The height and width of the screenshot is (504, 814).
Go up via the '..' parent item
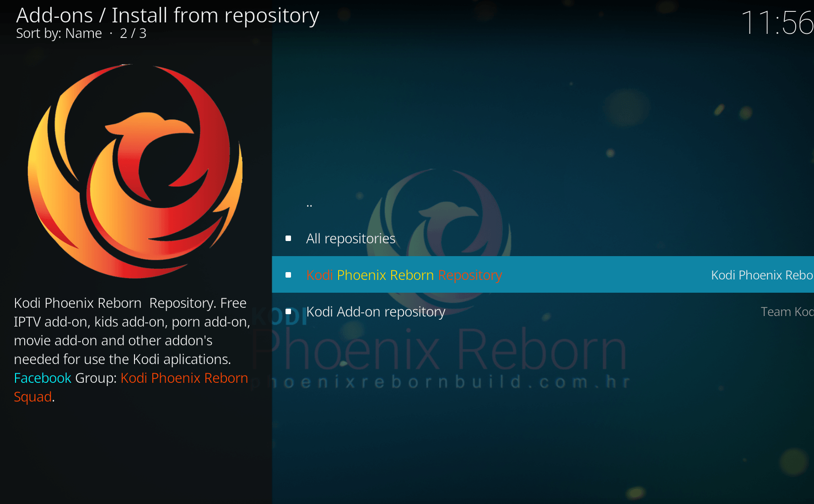pos(309,204)
